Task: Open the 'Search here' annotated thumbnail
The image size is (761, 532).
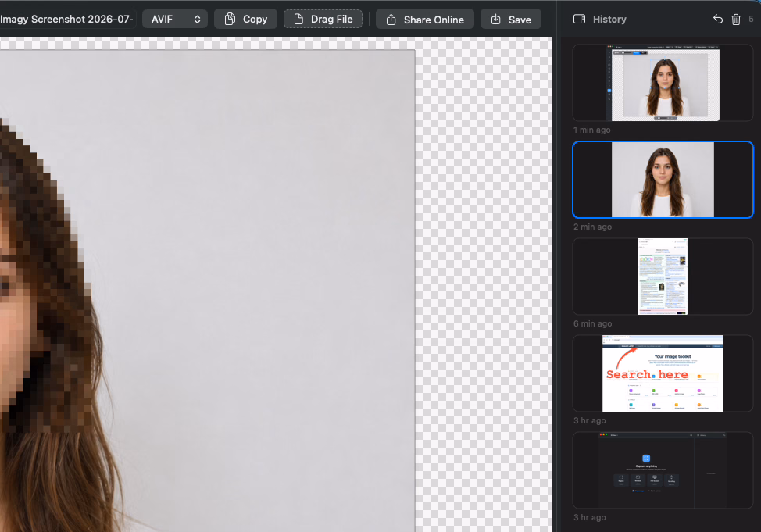Action: (x=663, y=373)
